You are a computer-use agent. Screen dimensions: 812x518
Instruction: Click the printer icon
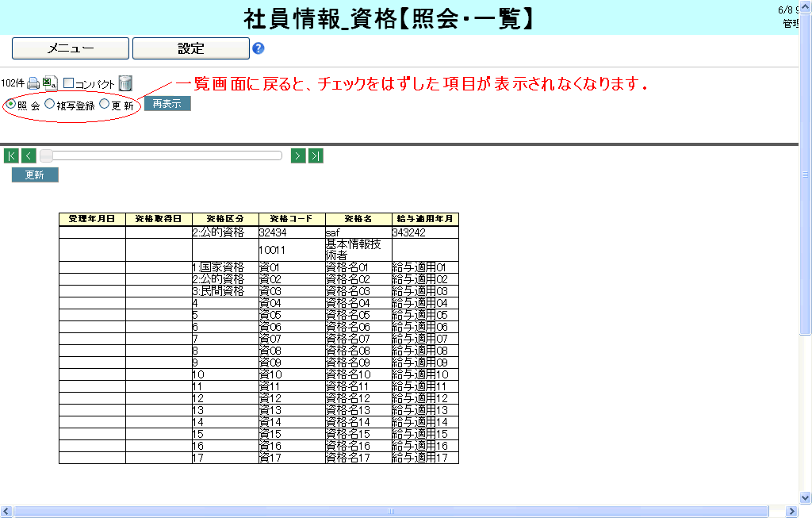[33, 83]
